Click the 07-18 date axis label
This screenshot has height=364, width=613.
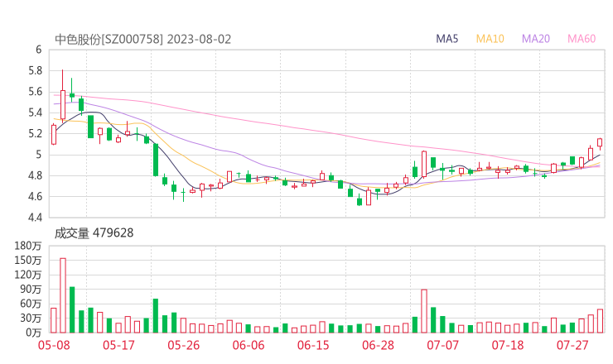(x=508, y=345)
